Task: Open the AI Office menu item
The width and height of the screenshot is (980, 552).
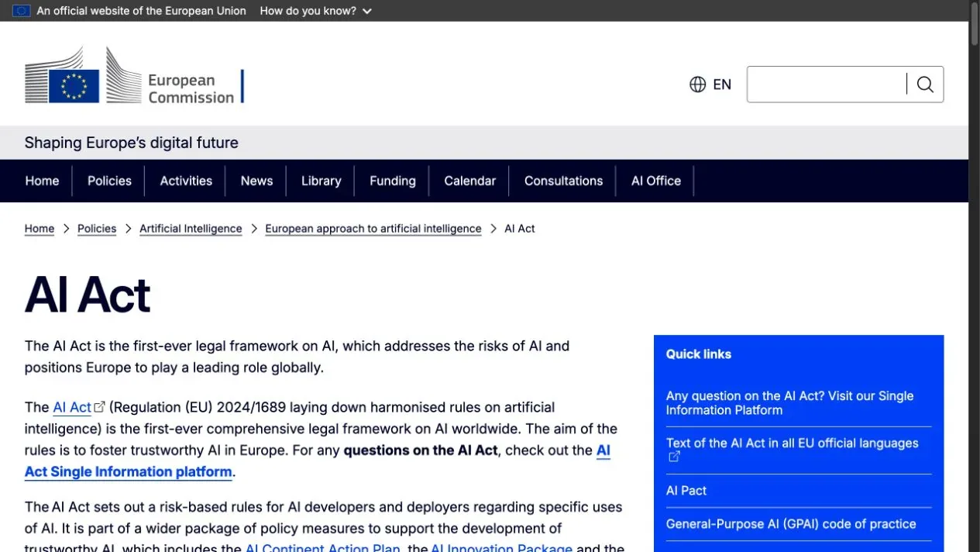Action: (656, 181)
